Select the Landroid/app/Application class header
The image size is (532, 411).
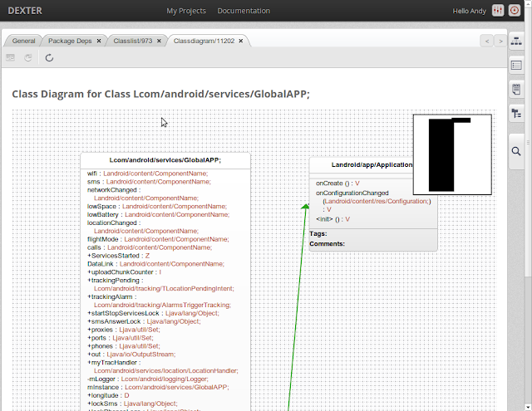pyautogui.click(x=372, y=164)
